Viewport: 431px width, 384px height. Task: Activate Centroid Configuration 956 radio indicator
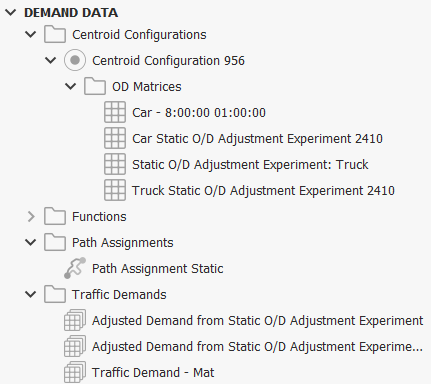pyautogui.click(x=75, y=60)
